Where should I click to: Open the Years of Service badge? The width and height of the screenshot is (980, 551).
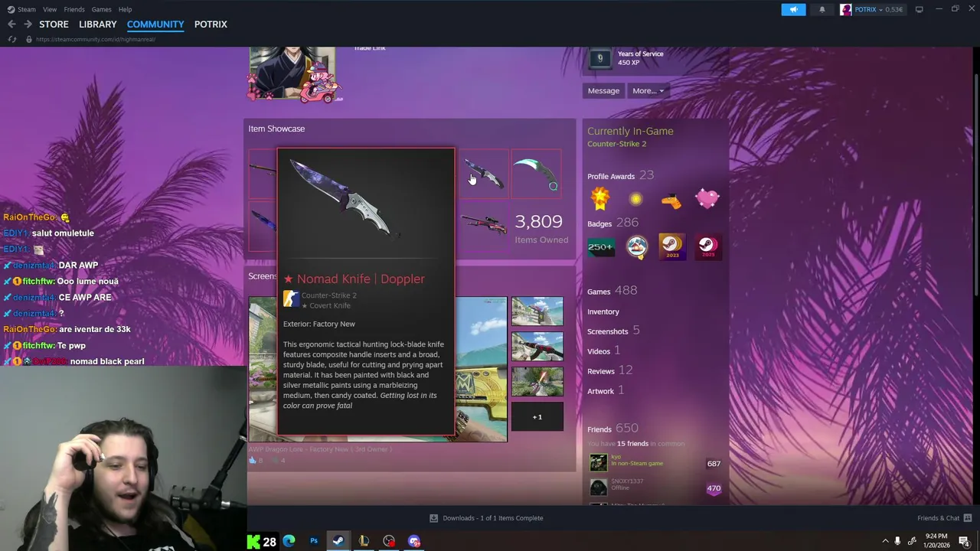pos(600,57)
